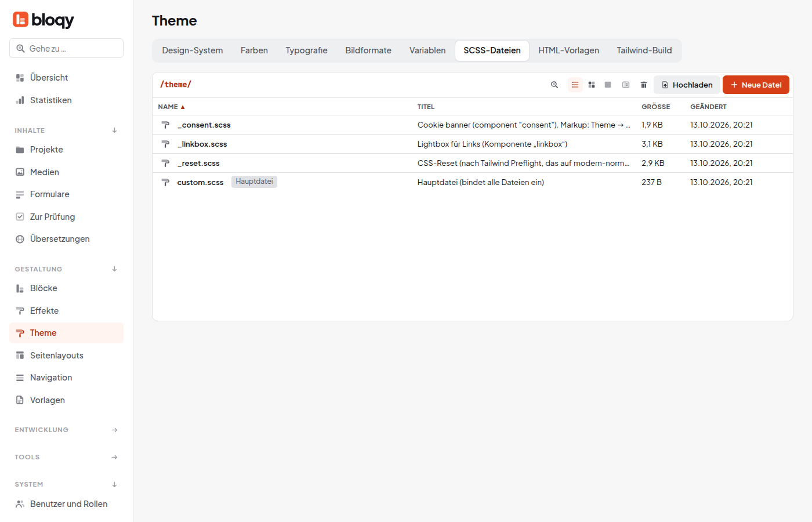Screen dimensions: 812x522
Task: Open the Medien library
Action: point(66,172)
